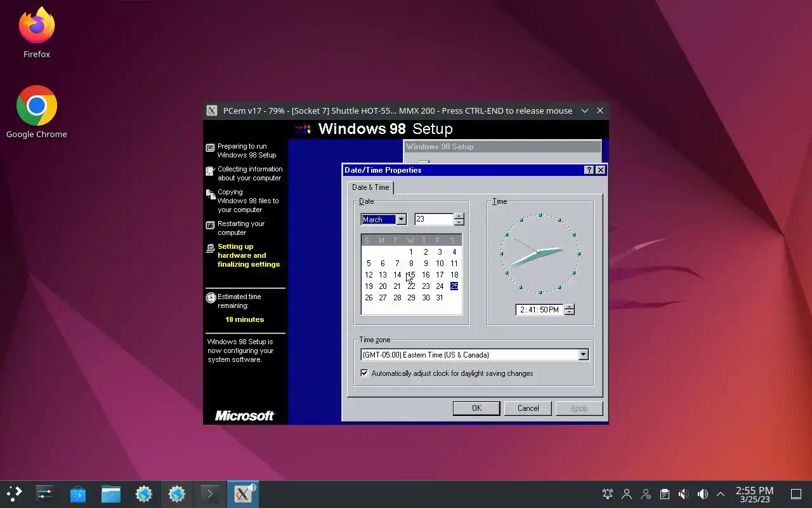Select day 31 in calendar
Viewport: 812px width, 508px height.
(440, 298)
